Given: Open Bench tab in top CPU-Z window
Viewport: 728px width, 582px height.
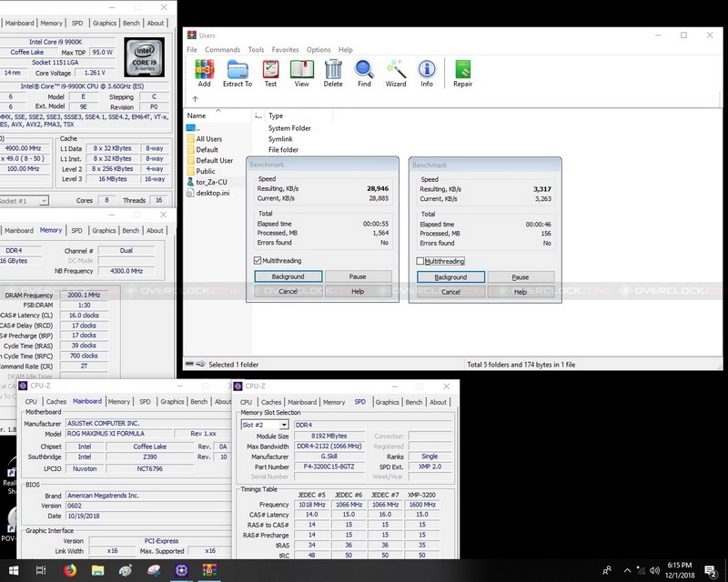Looking at the screenshot, I should click(x=131, y=23).
